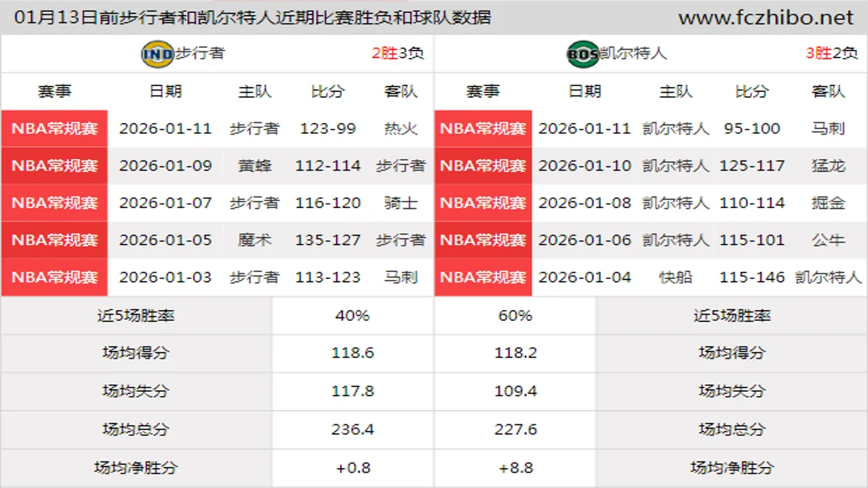Viewport: 868px width, 488px height.
Task: Click the 123-99 score against 热火
Action: point(329,129)
